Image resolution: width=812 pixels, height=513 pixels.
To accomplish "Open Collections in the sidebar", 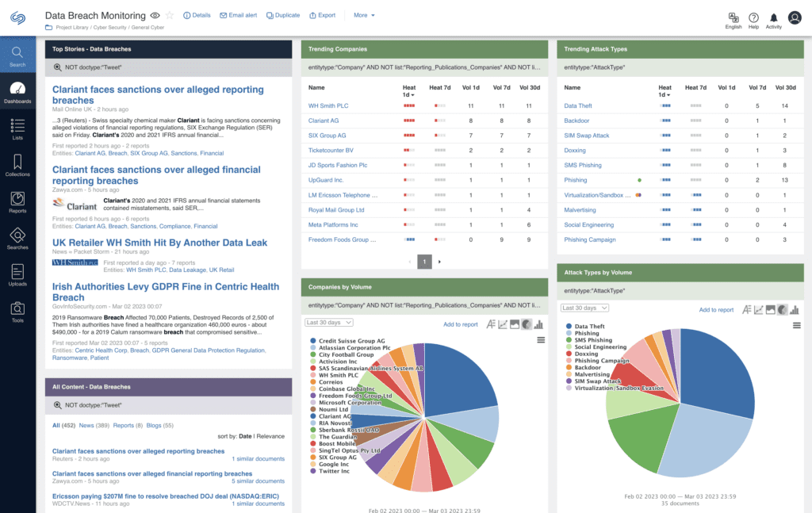I will coord(17,165).
